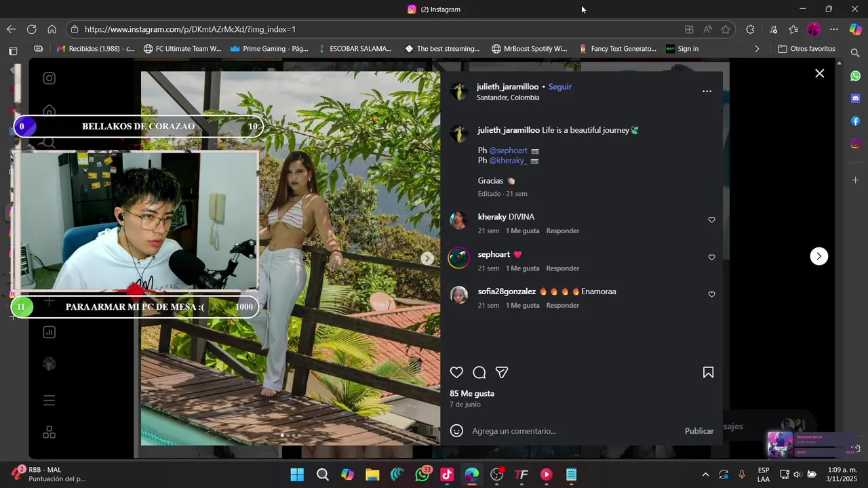Reply to sofia28gonzalez's comment
Screen dimensions: 868x488
[x=563, y=306]
